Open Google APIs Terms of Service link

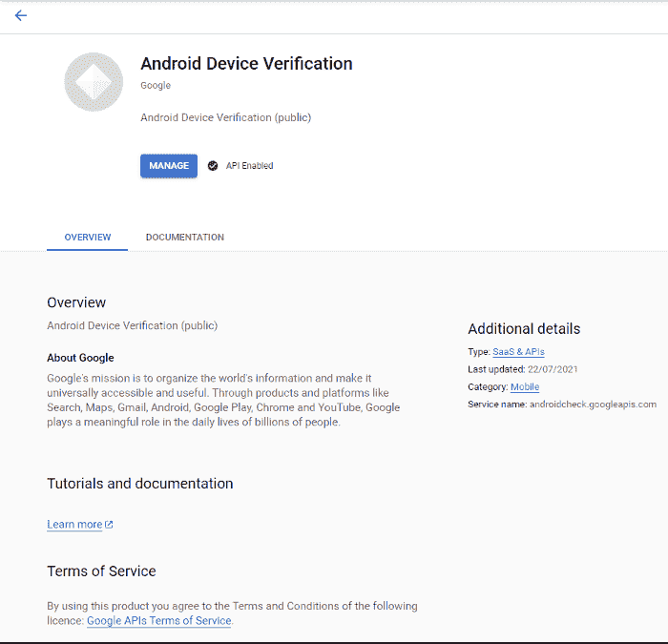[x=158, y=620]
